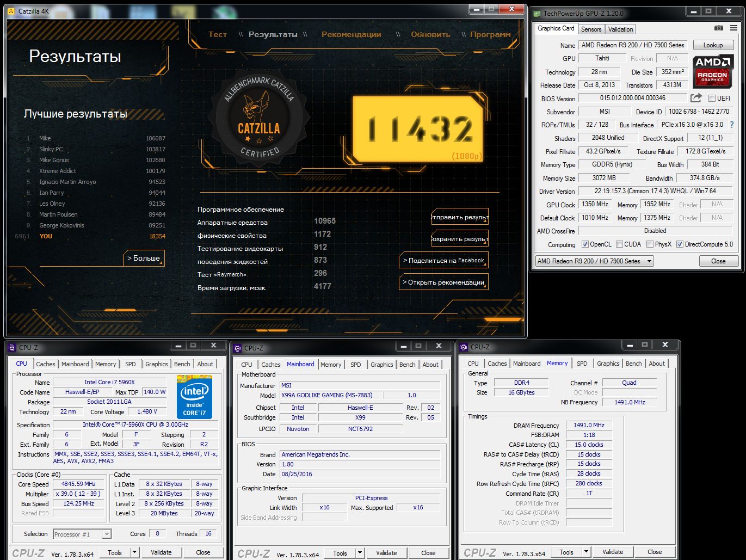Click the Catzilla 4K title bar icon
The height and width of the screenshot is (560, 746).
[x=11, y=11]
